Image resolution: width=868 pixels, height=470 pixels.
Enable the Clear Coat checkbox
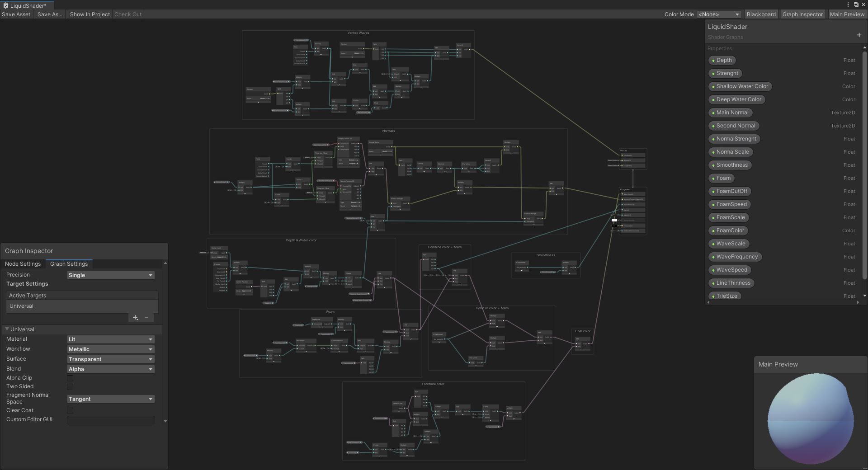click(70, 411)
